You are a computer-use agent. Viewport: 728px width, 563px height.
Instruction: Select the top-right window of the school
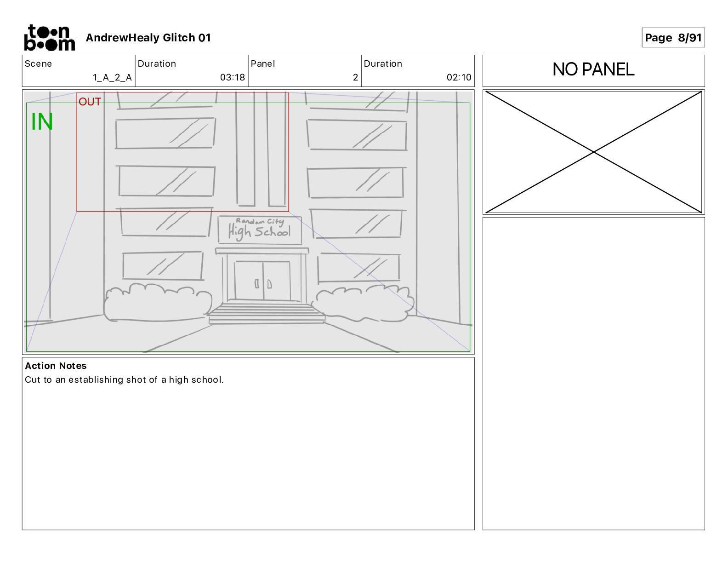click(357, 135)
